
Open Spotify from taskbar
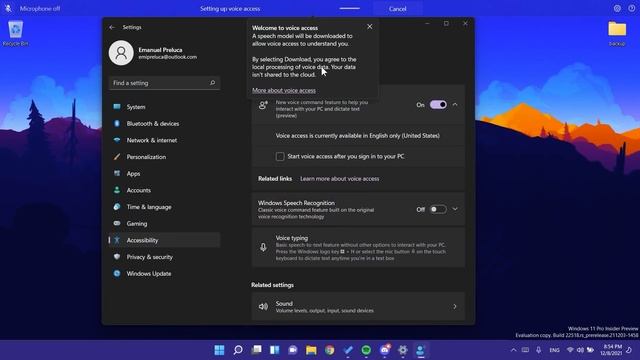(366, 350)
